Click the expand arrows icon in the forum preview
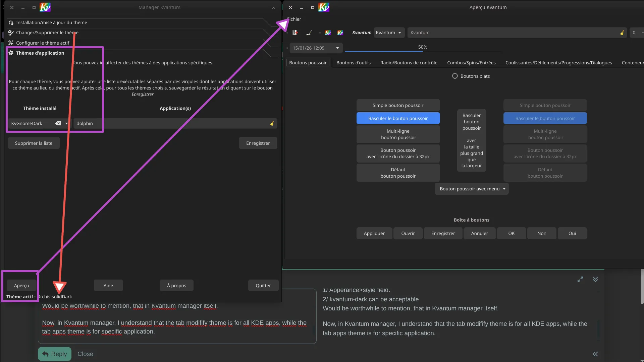This screenshot has height=362, width=644. click(580, 279)
